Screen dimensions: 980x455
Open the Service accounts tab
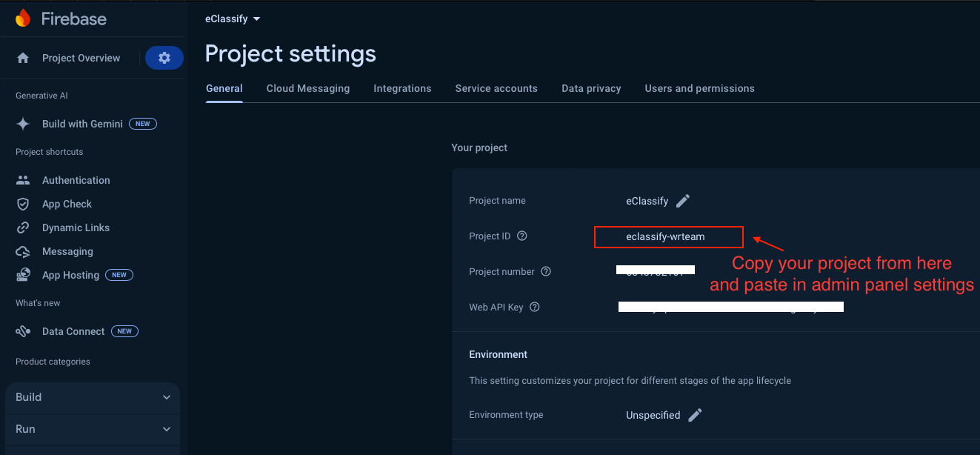496,88
